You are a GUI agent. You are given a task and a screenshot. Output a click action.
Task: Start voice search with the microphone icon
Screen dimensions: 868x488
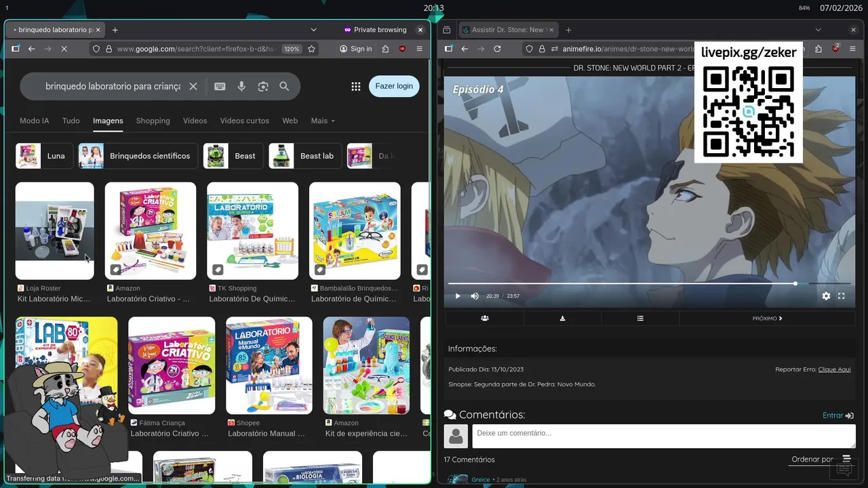(x=241, y=86)
